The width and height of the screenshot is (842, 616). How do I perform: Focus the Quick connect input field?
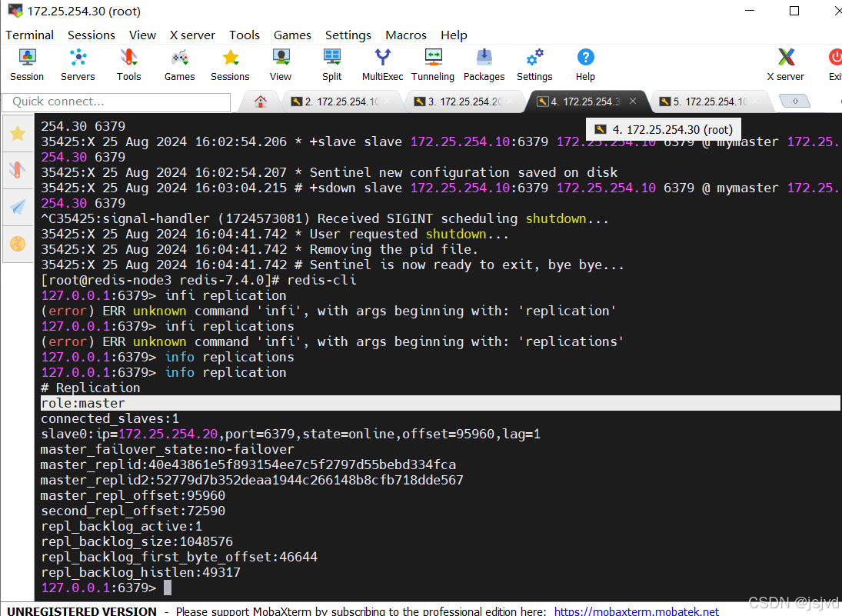click(117, 102)
